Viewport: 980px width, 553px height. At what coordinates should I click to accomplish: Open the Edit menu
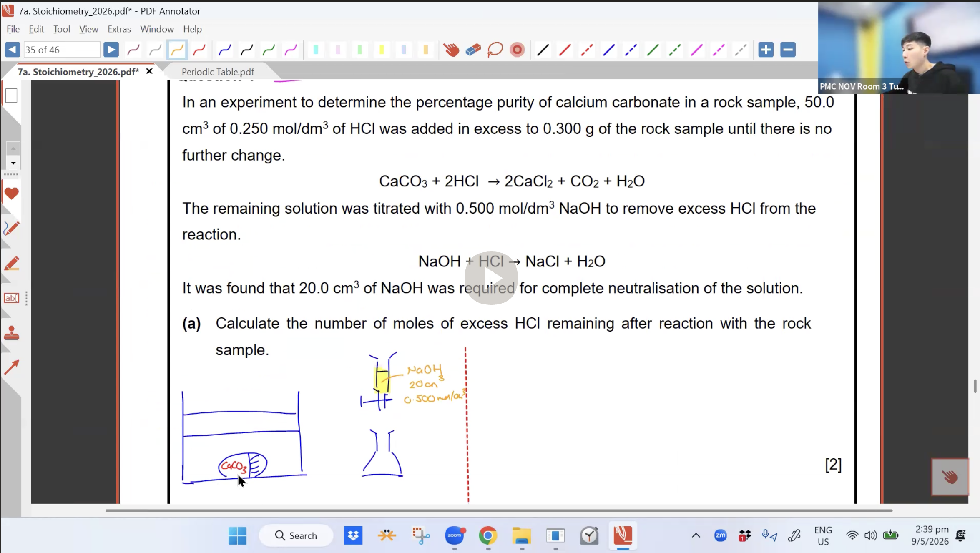coord(36,29)
